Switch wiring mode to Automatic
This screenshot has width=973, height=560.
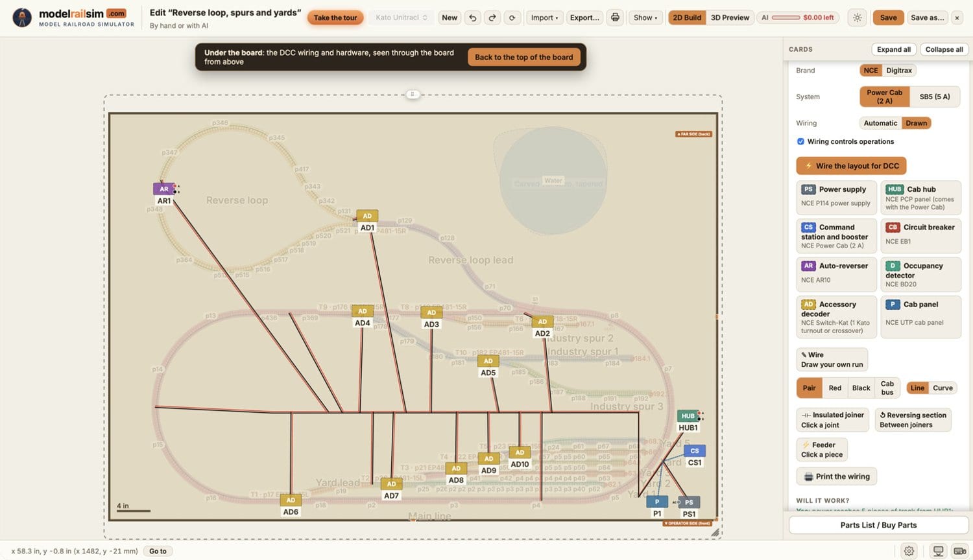(880, 123)
